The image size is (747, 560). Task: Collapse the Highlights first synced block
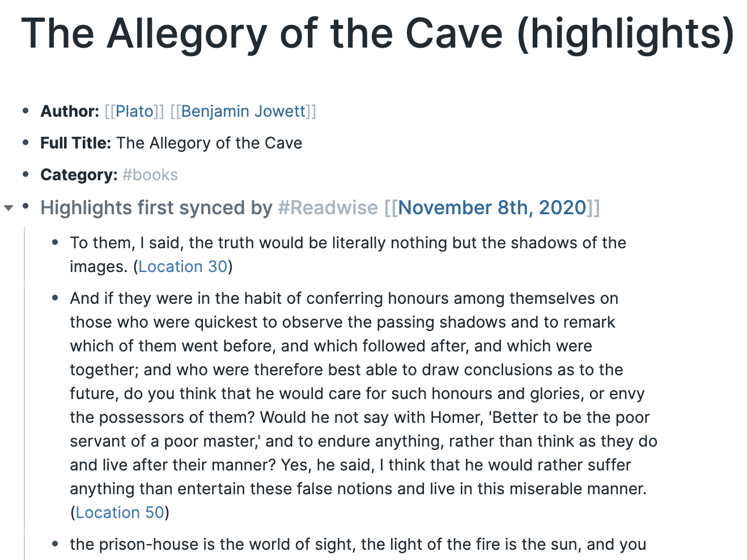coord(9,208)
